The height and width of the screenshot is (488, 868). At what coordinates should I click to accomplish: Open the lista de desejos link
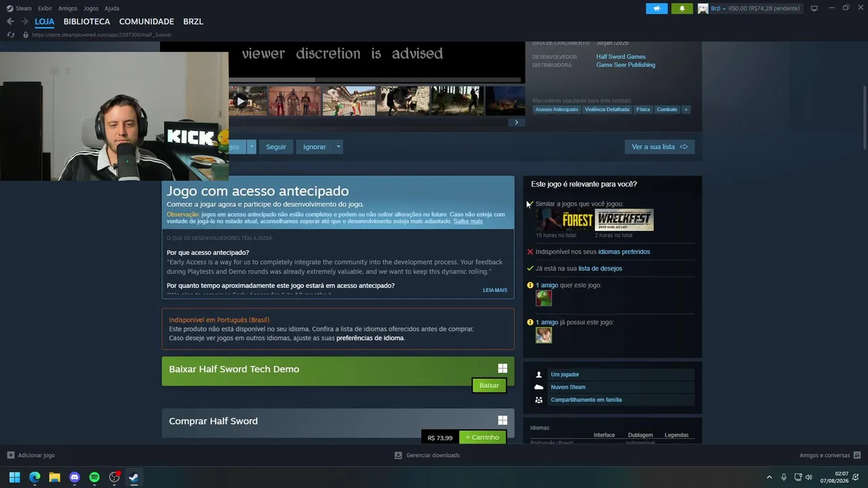[600, 268]
